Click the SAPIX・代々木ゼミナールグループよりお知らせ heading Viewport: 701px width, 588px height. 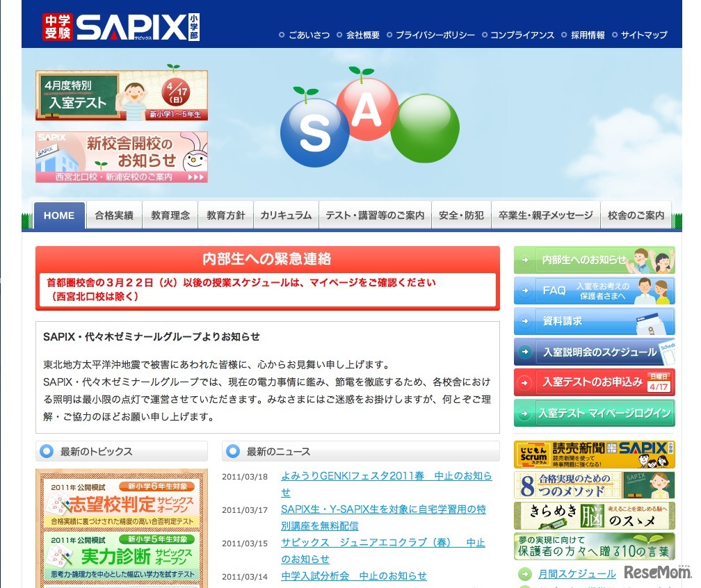click(151, 336)
